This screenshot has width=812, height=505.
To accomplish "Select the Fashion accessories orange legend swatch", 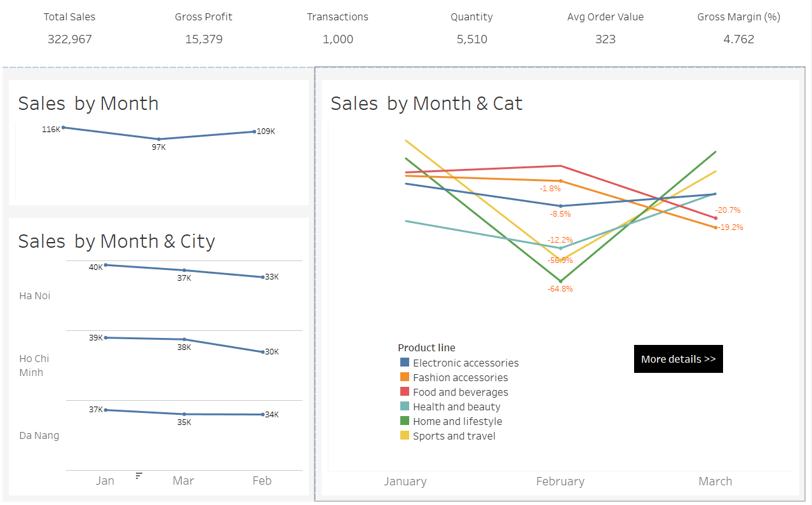I will (x=405, y=377).
